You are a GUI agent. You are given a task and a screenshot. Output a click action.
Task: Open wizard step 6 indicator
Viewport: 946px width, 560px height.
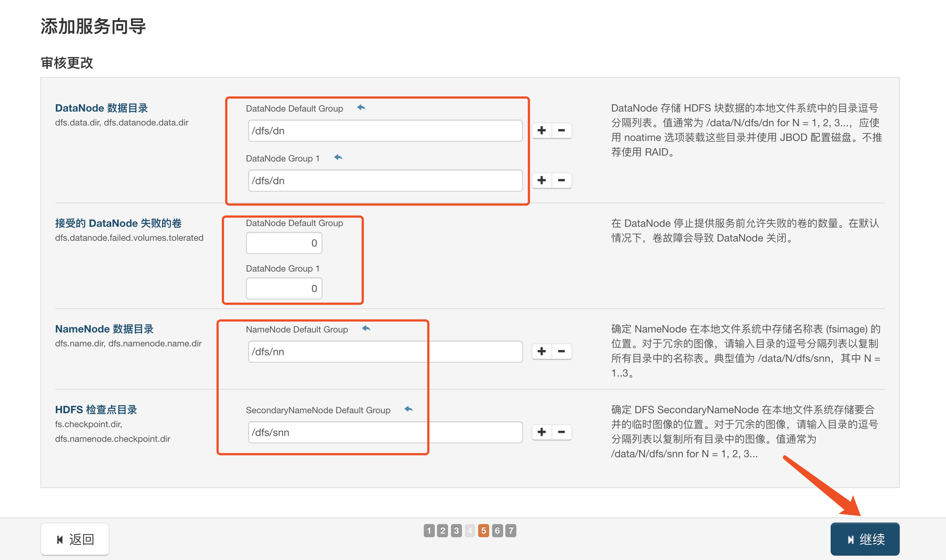[x=497, y=531]
